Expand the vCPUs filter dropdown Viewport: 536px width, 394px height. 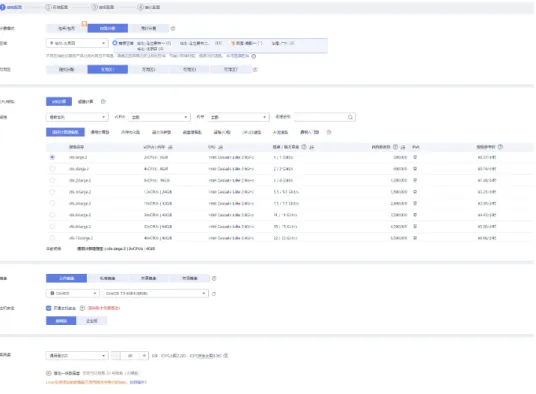coord(159,117)
